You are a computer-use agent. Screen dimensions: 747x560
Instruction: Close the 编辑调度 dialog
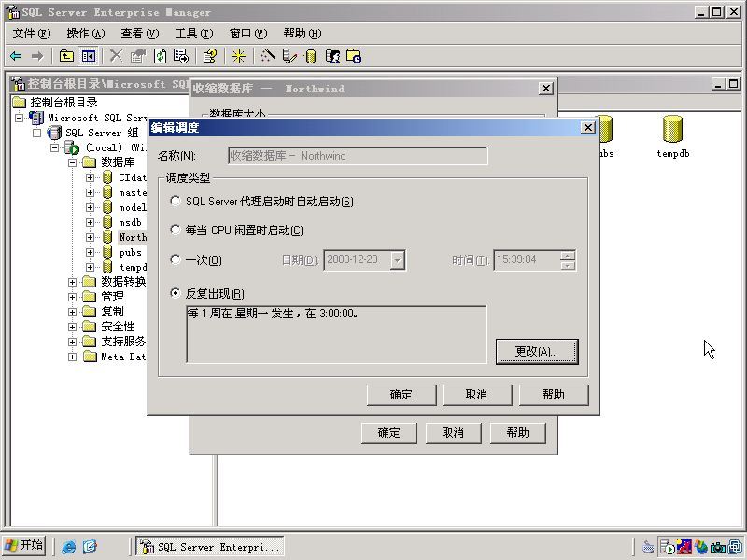pyautogui.click(x=588, y=128)
